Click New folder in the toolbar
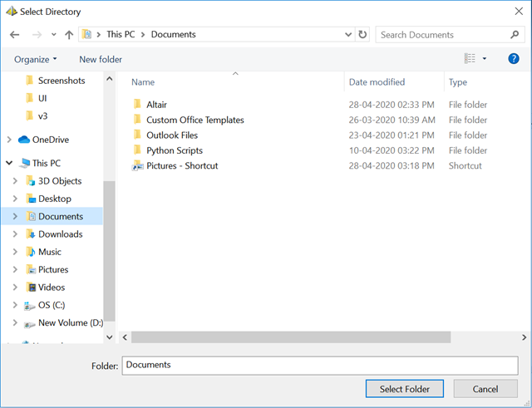 pyautogui.click(x=101, y=59)
